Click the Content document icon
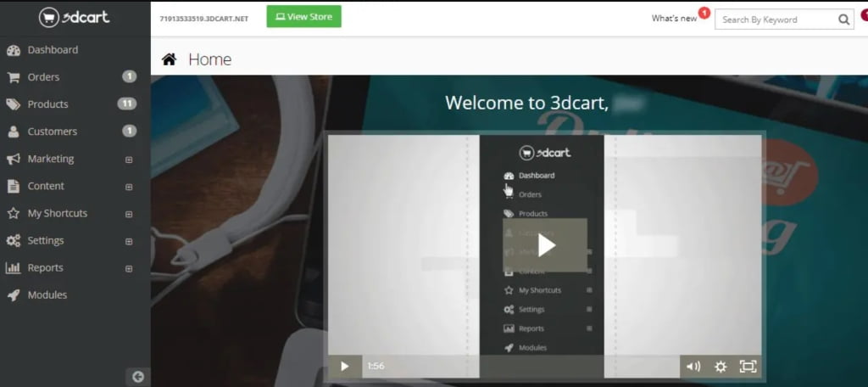The height and width of the screenshot is (387, 868). [x=14, y=187]
